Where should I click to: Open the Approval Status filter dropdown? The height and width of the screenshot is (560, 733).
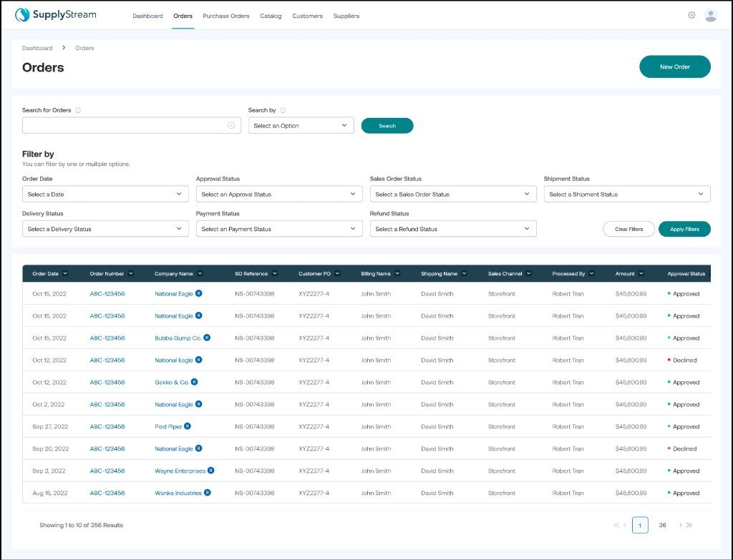(x=279, y=194)
